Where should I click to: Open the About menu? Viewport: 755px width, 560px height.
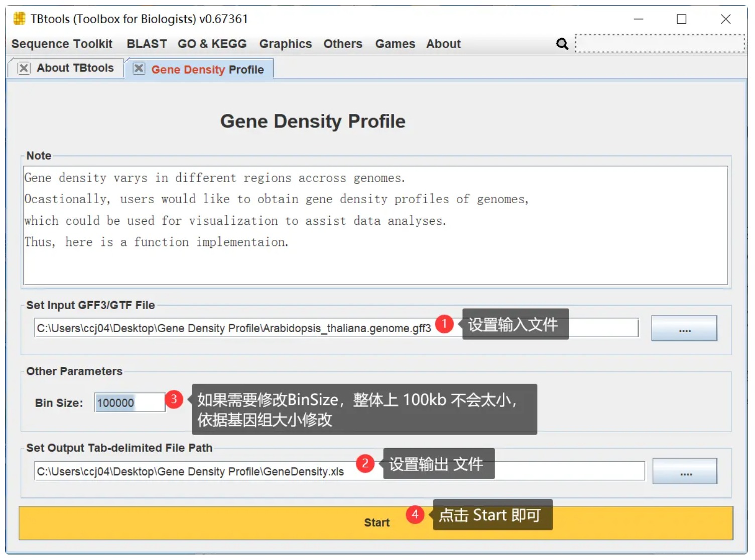coord(443,44)
